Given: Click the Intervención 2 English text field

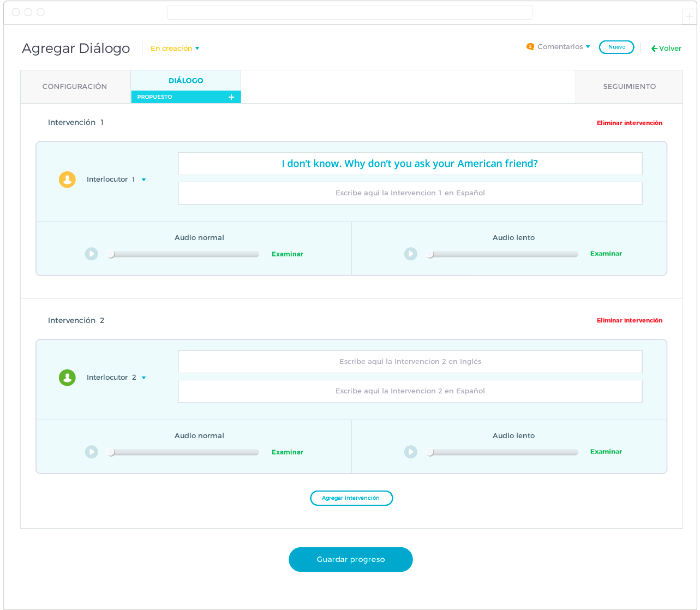Looking at the screenshot, I should [x=410, y=362].
